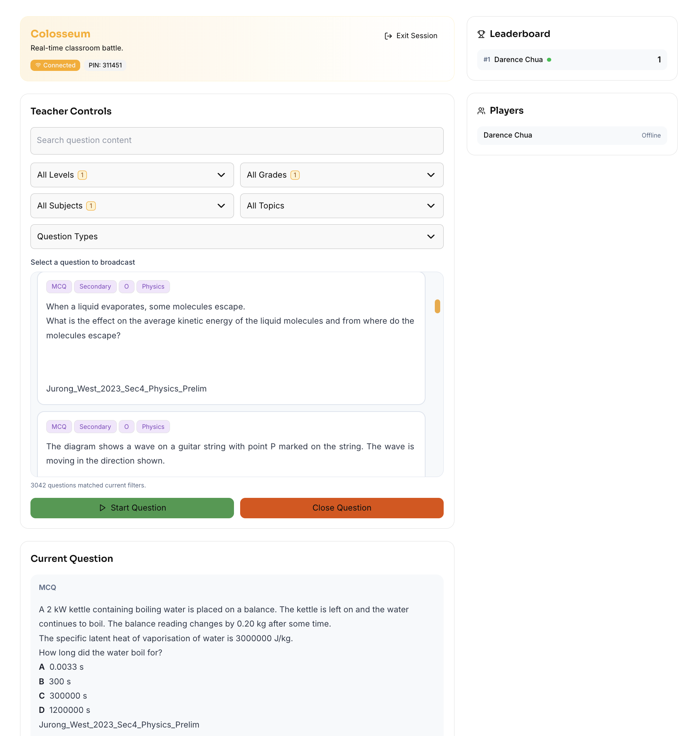Click the Connected status badge
The height and width of the screenshot is (736, 700).
coord(55,65)
